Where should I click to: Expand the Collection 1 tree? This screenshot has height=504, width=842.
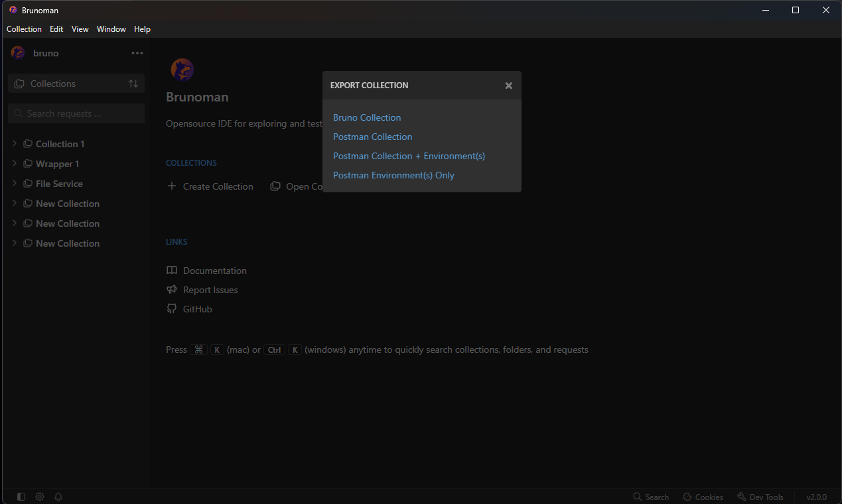pos(14,143)
